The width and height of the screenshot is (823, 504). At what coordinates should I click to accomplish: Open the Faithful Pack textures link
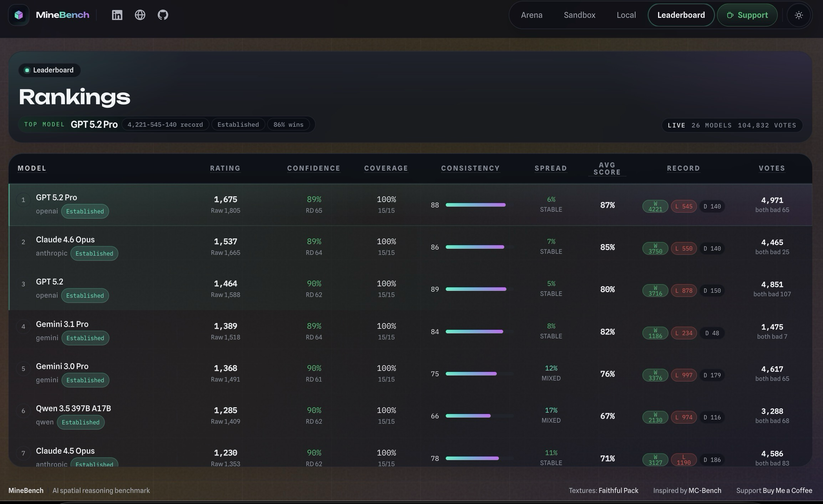618,490
